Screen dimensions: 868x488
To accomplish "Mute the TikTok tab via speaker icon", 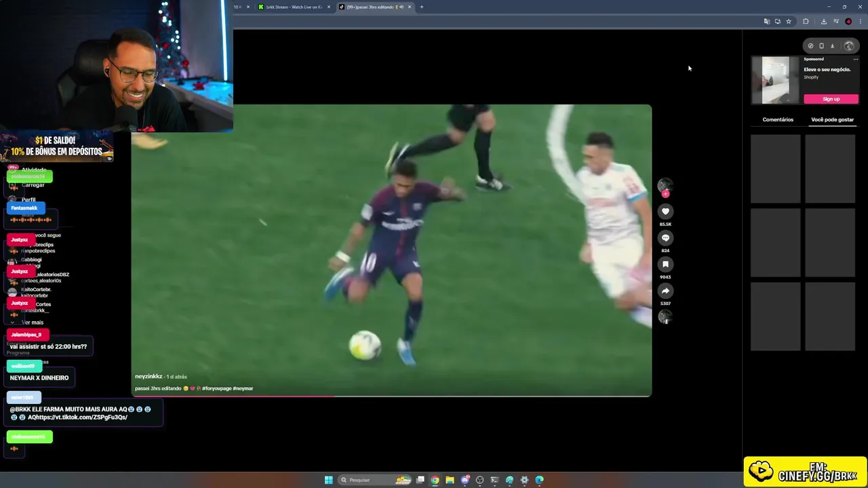I will [x=401, y=7].
